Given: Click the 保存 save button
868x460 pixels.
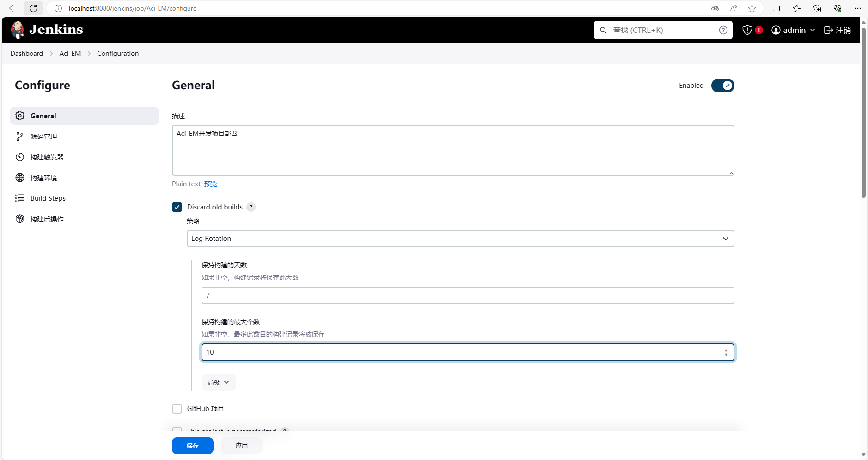Looking at the screenshot, I should point(193,446).
